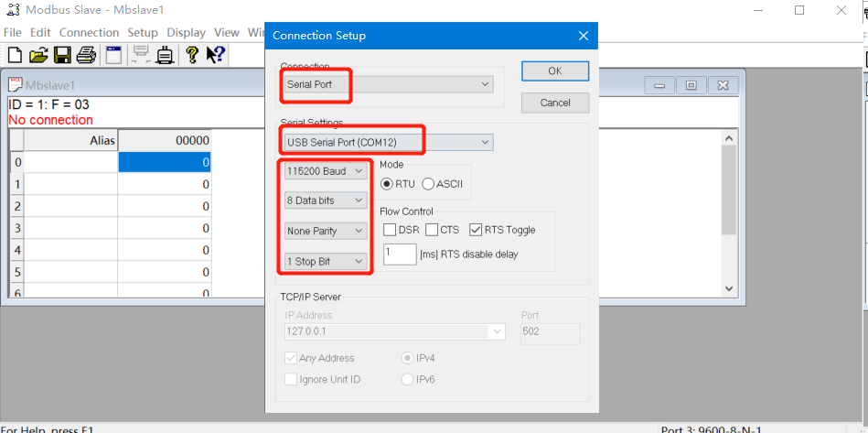Open the Connection menu in menu bar
The height and width of the screenshot is (433, 868).
89,32
